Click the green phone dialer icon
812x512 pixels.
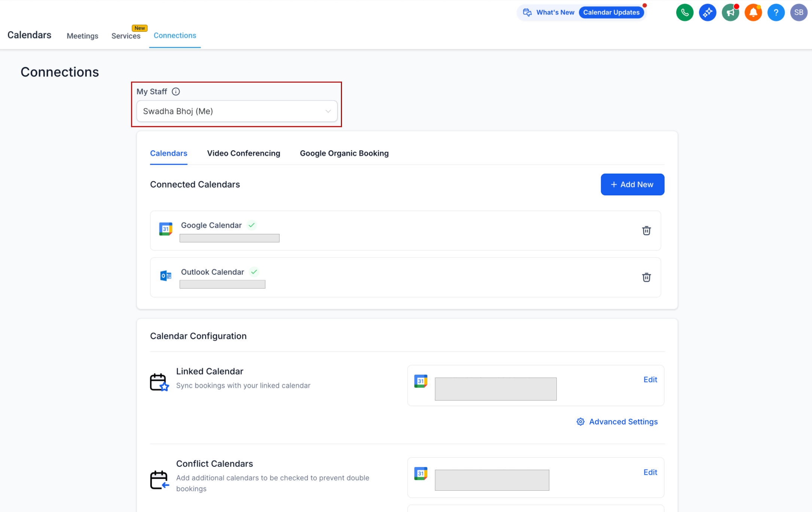(684, 12)
